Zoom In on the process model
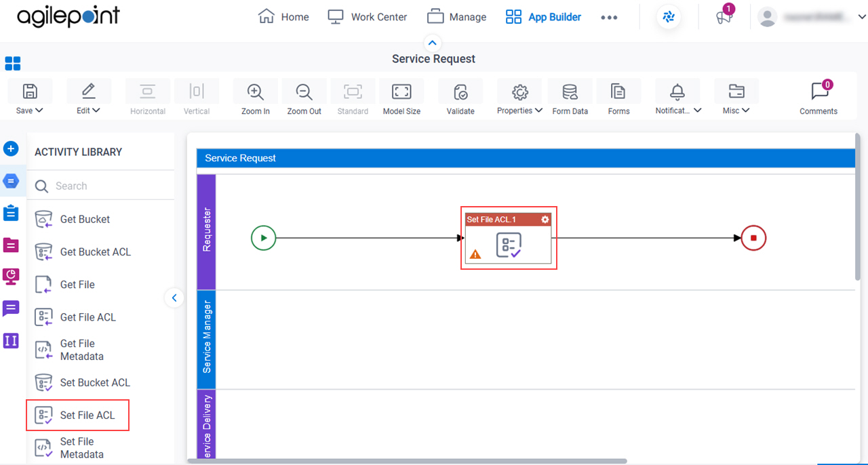 click(x=256, y=98)
